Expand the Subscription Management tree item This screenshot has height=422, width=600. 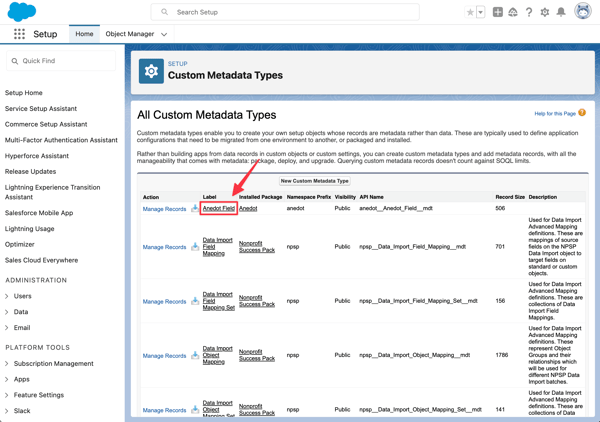pyautogui.click(x=7, y=363)
